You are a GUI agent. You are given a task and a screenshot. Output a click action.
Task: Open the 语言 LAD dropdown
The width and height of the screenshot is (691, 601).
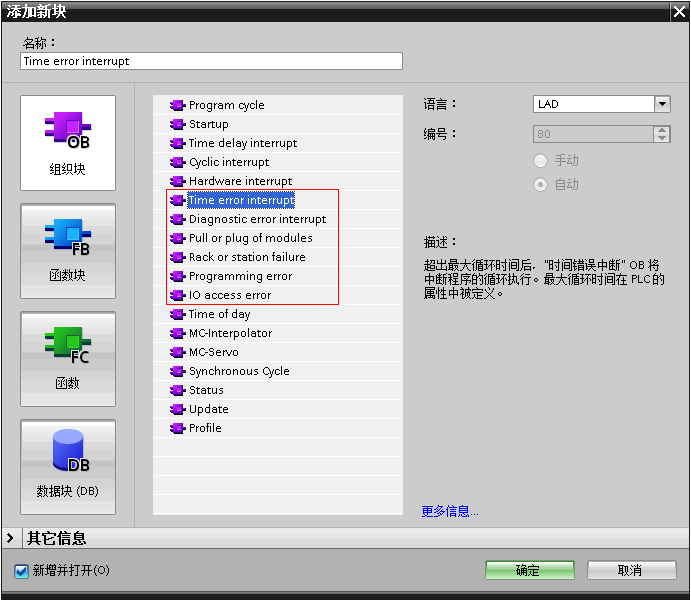tap(662, 104)
